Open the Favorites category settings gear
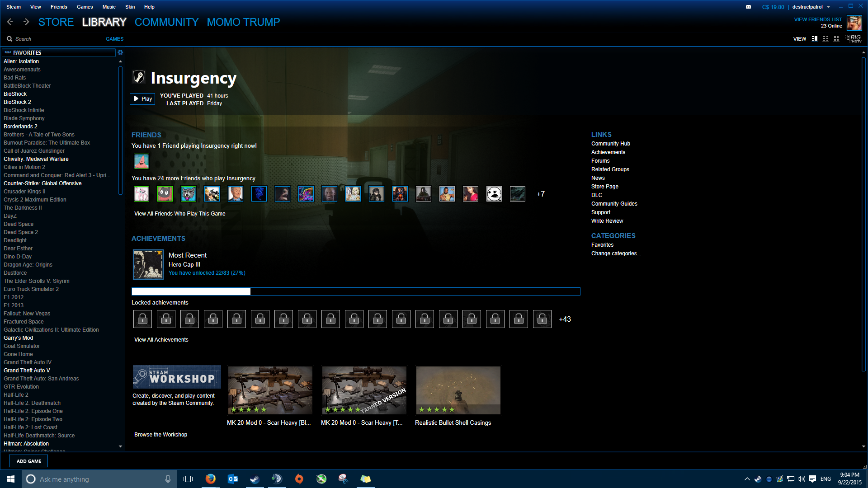This screenshot has width=868, height=488. click(x=120, y=52)
